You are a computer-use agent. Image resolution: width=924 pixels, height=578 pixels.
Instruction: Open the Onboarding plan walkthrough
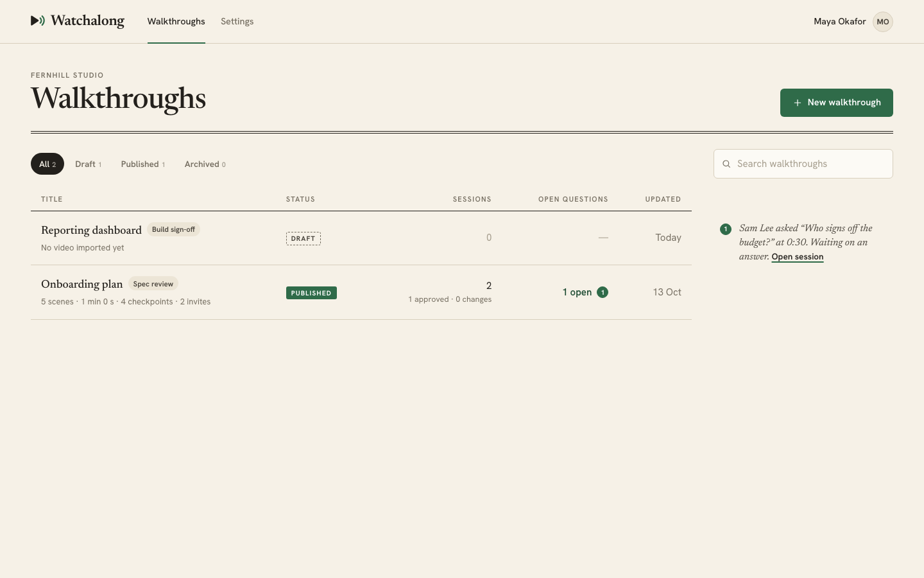[x=81, y=284]
